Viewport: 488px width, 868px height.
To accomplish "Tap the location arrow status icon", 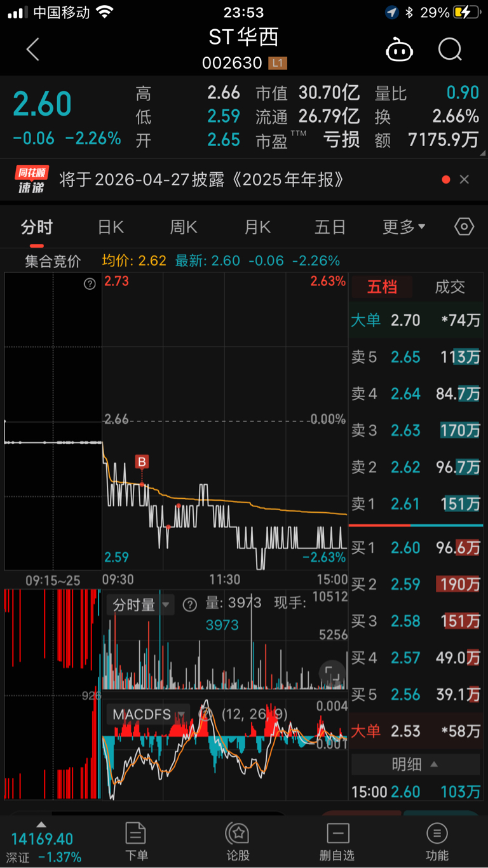I will (x=392, y=12).
